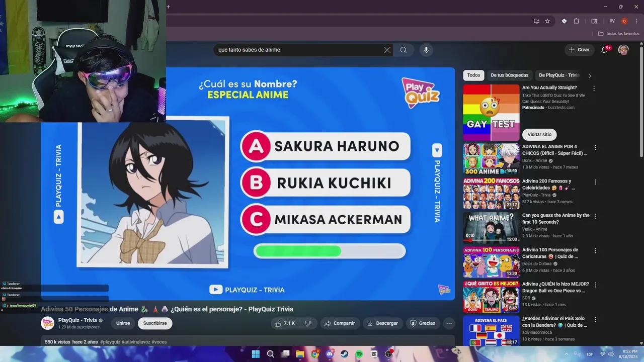This screenshot has width=644, height=362.
Task: Open Windows taskbar search
Action: pyautogui.click(x=270, y=354)
